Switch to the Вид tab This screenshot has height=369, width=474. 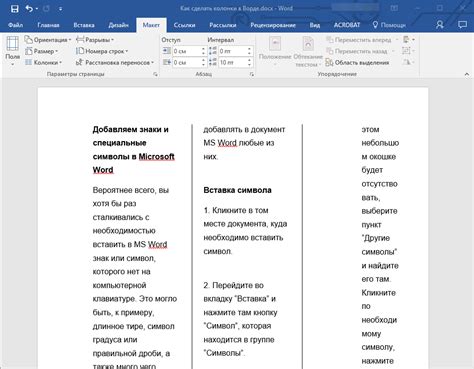click(315, 25)
